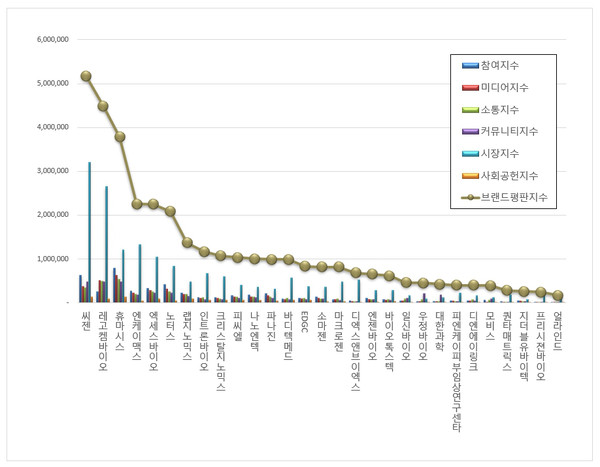Click the tall 시장지수 bar for 씨젠

(90, 232)
